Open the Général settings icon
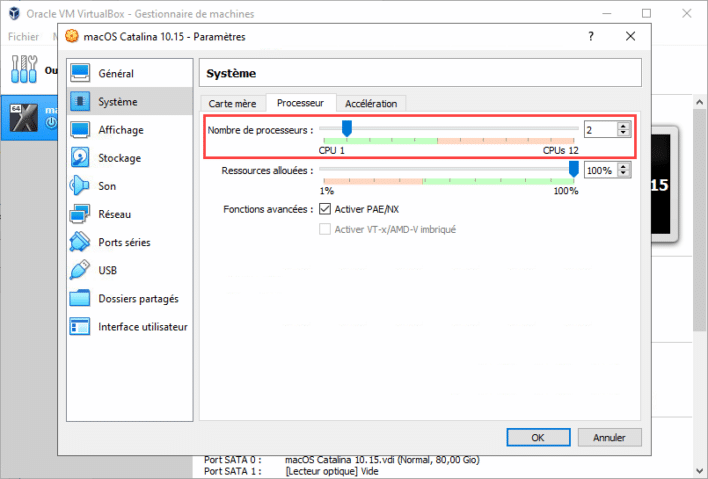Screen dimensions: 708x479 [80, 73]
